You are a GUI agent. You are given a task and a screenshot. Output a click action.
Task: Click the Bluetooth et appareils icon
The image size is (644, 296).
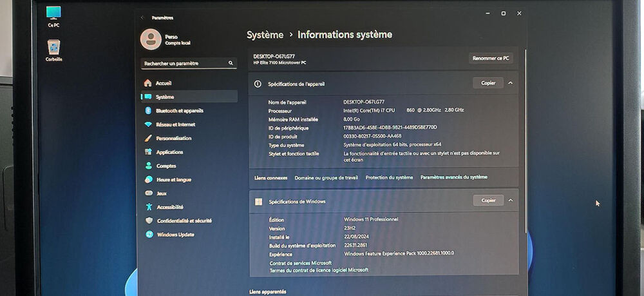coord(148,110)
